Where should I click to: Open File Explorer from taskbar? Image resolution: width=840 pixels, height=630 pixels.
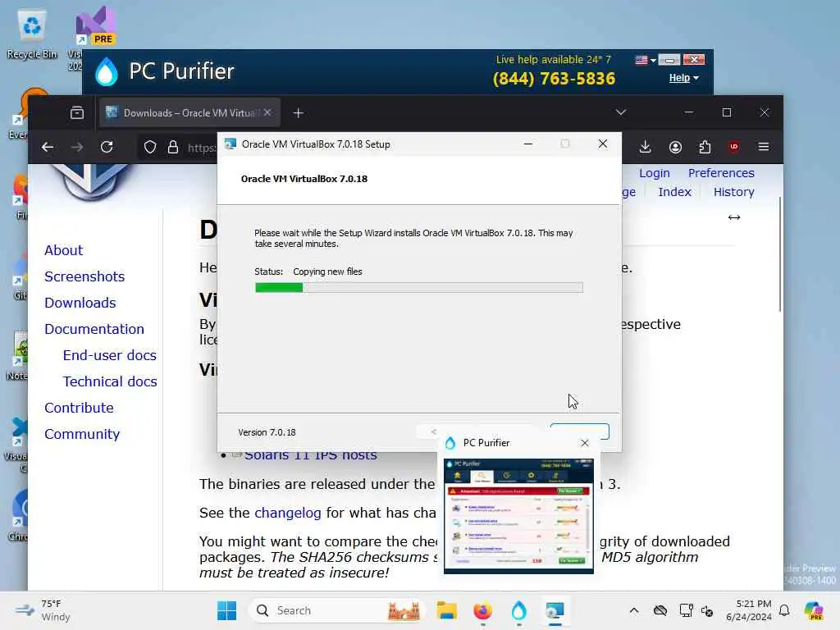446,610
